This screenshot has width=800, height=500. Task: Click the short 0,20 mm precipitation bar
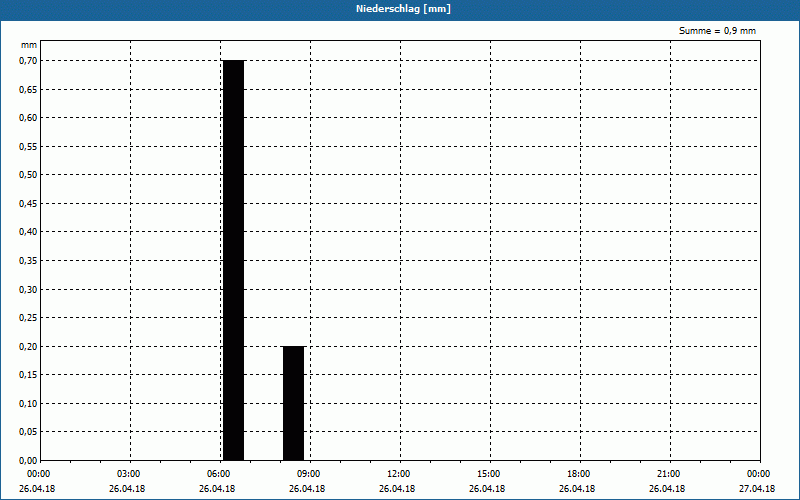point(294,403)
